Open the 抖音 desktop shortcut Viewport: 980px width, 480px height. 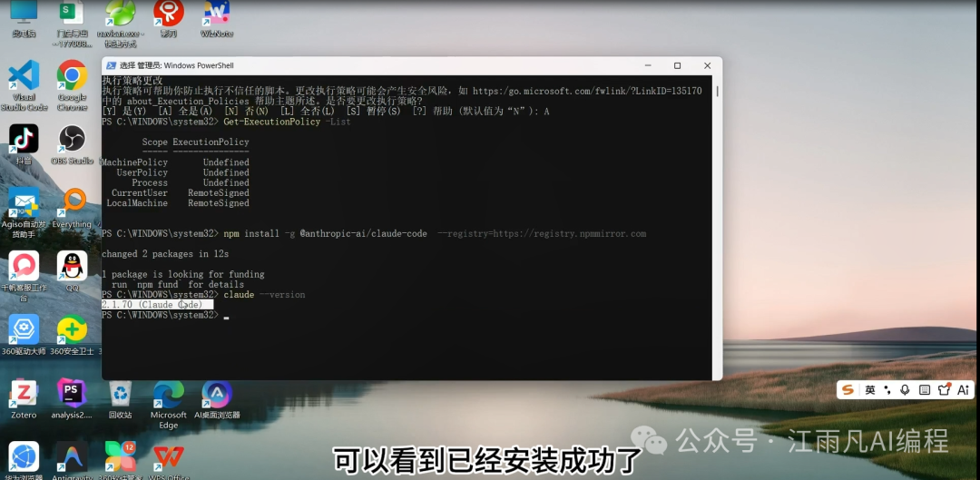click(x=24, y=144)
